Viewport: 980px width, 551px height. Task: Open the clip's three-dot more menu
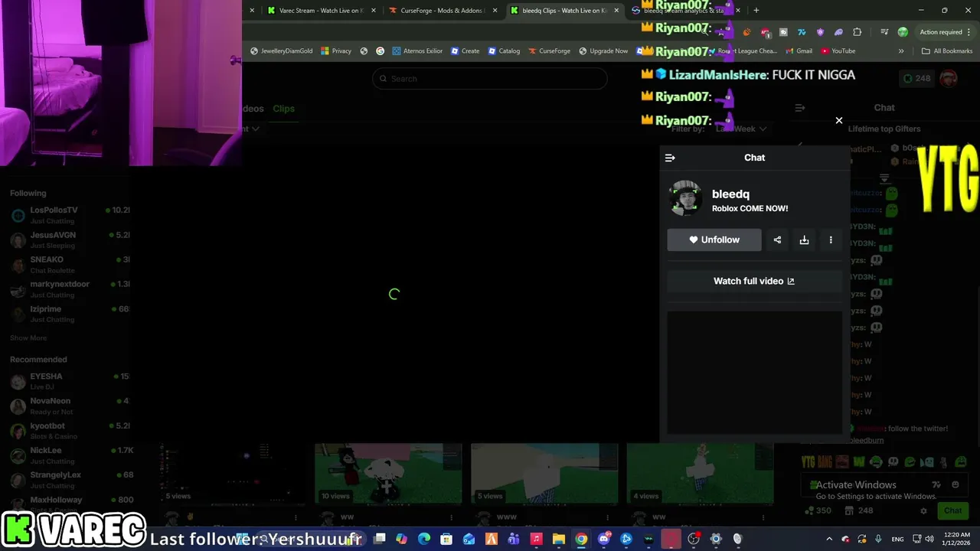click(x=831, y=240)
